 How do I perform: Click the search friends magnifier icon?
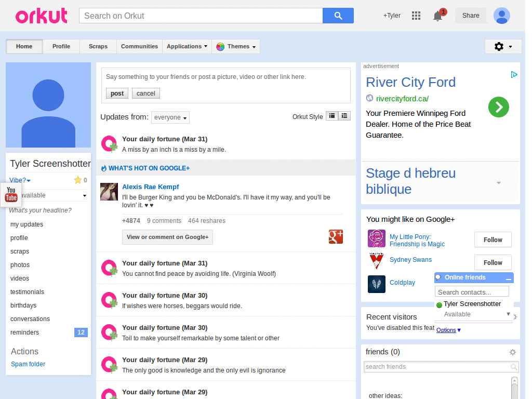tap(514, 367)
